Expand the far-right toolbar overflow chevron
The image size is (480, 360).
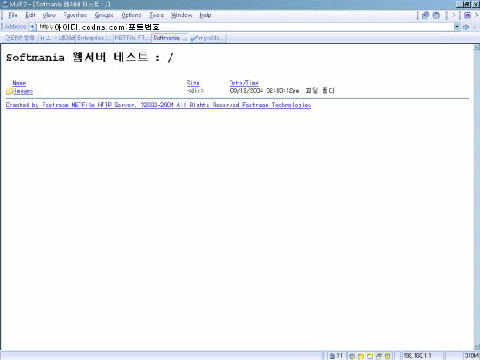476,15
